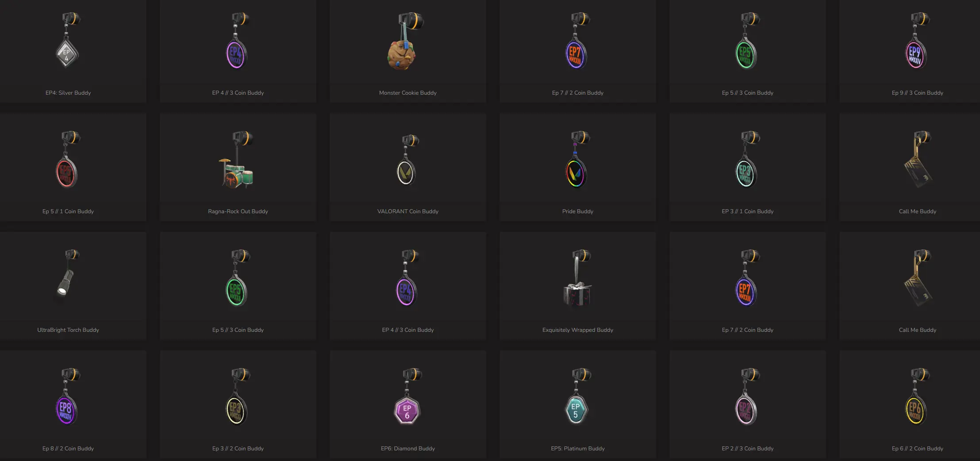
Task: Click the Ep 5 // 1 Coin Buddy label
Action: coord(68,211)
